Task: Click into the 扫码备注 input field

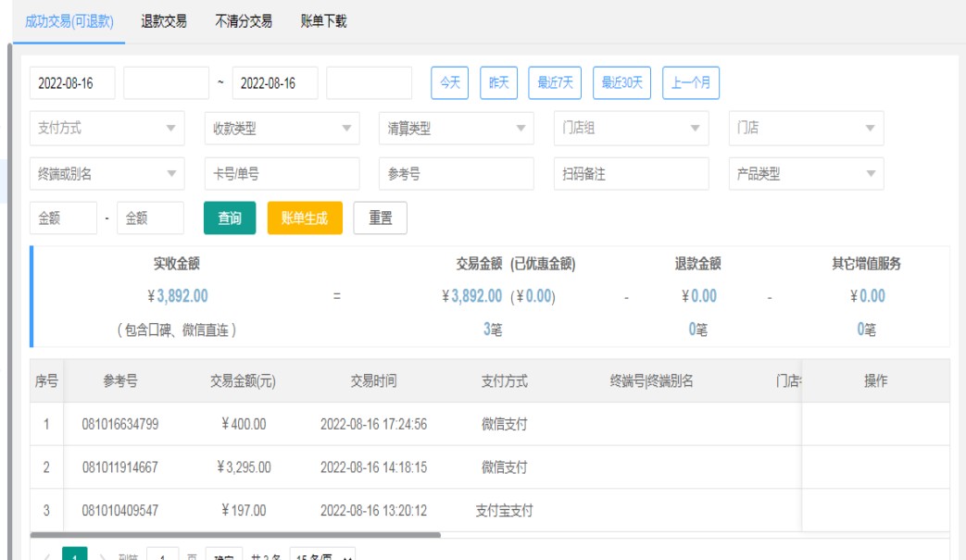Action: tap(631, 173)
